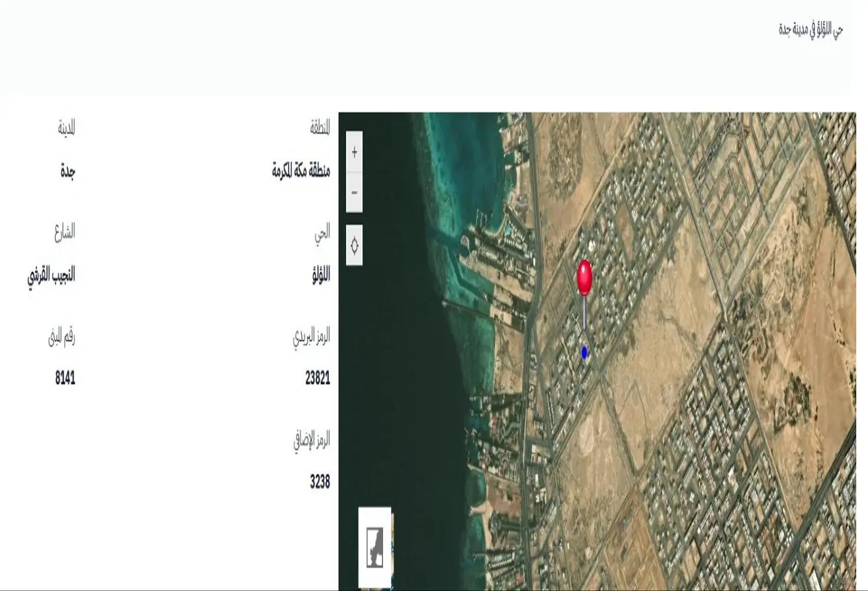Click the الشارع field label
The width and height of the screenshot is (868, 591).
coord(65,232)
